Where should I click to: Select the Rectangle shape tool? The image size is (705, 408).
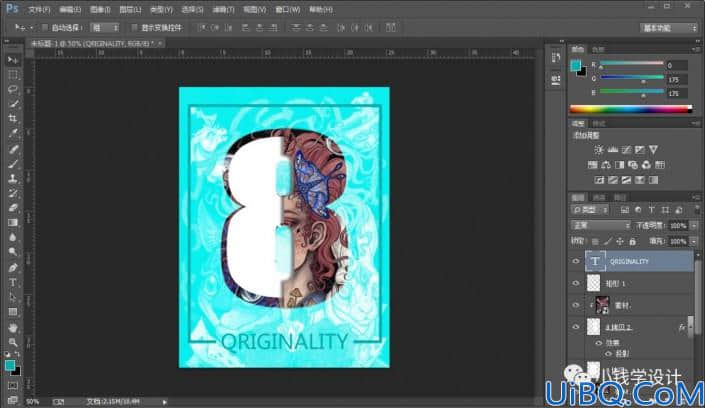[x=13, y=312]
